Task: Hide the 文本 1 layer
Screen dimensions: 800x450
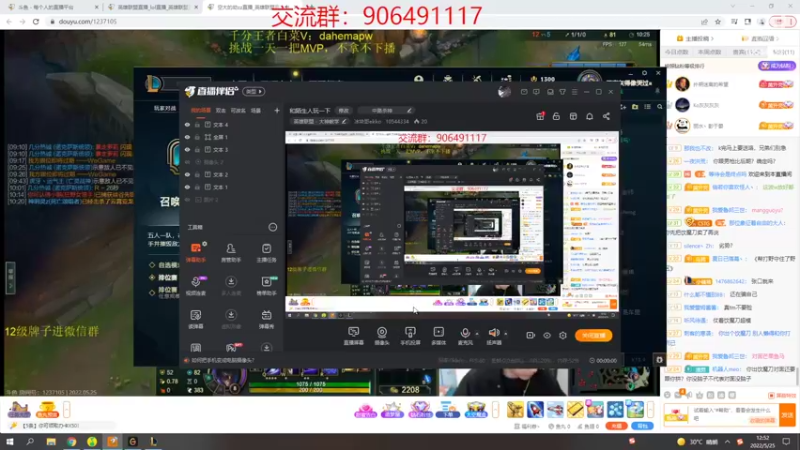Action: pyautogui.click(x=188, y=187)
